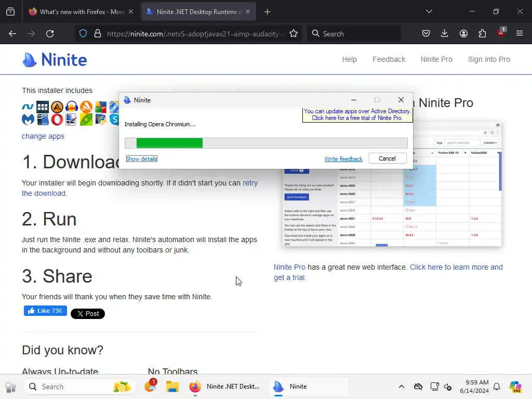
Task: Click the AVG four-color icon
Action: pyautogui.click(x=101, y=107)
